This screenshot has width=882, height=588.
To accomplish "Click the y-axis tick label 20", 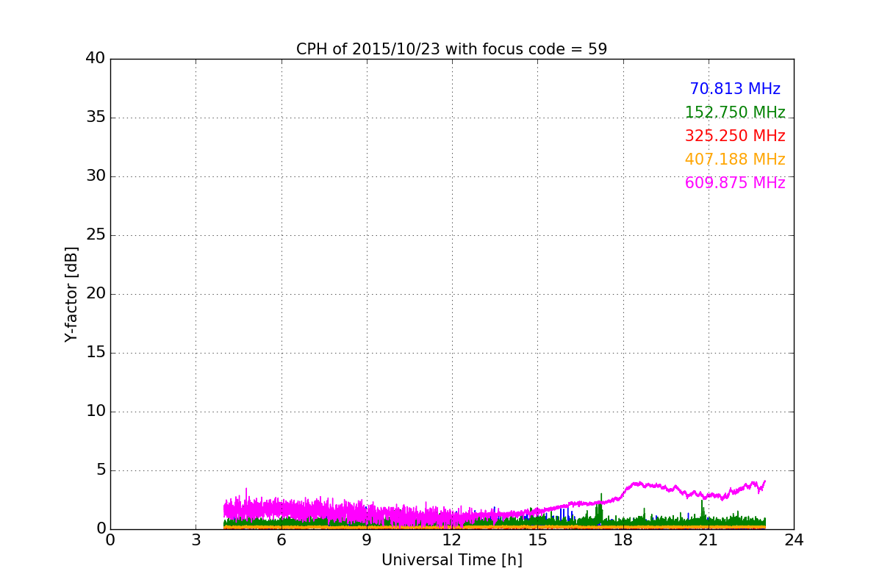I will [x=96, y=294].
